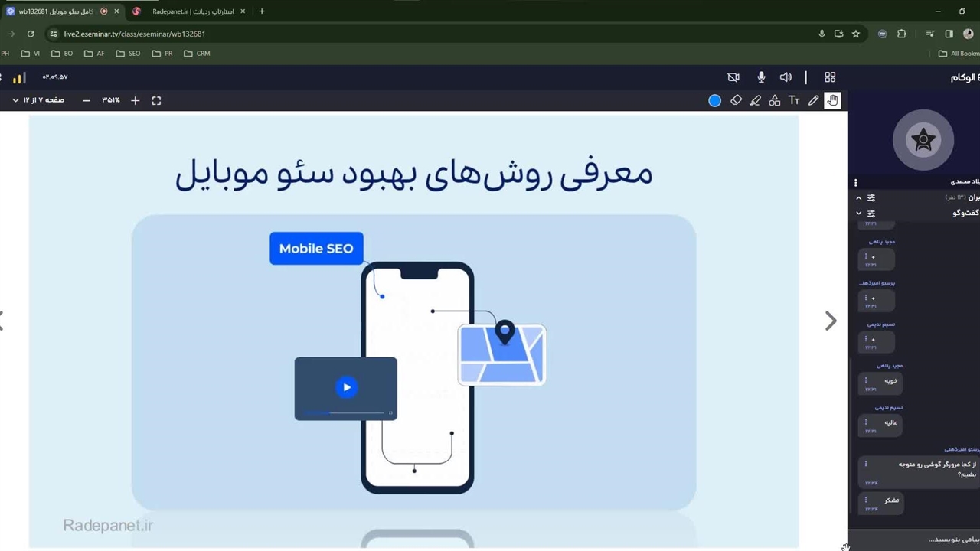Toggle the webcam on or off
The height and width of the screenshot is (551, 980).
tap(733, 77)
